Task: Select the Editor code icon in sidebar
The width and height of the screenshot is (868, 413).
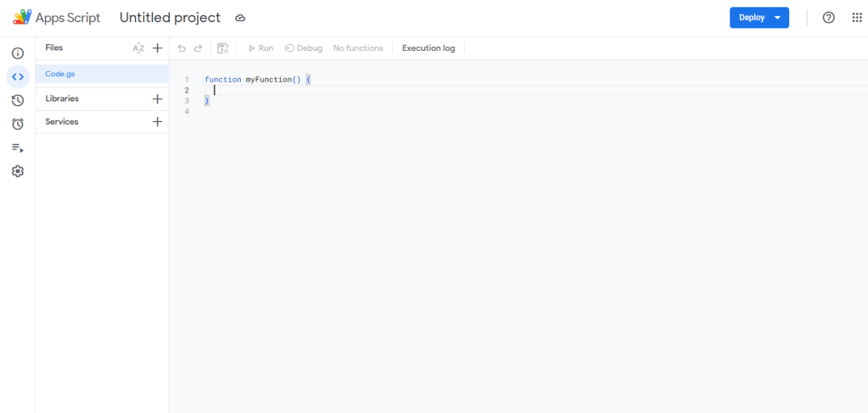Action: pyautogui.click(x=18, y=77)
